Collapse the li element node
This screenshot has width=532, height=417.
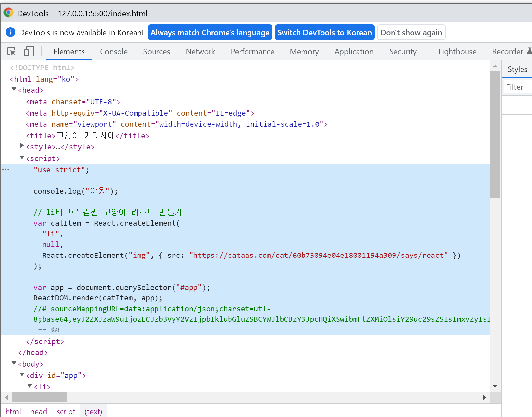(x=30, y=386)
